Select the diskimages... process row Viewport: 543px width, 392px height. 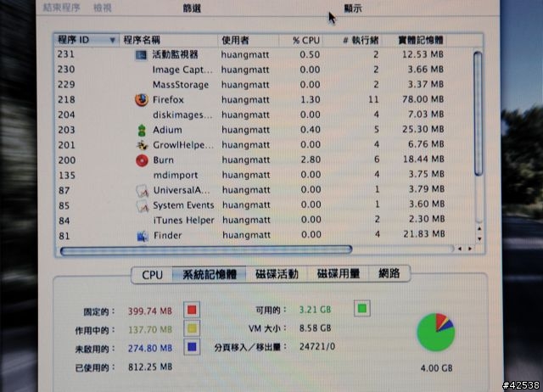point(263,115)
